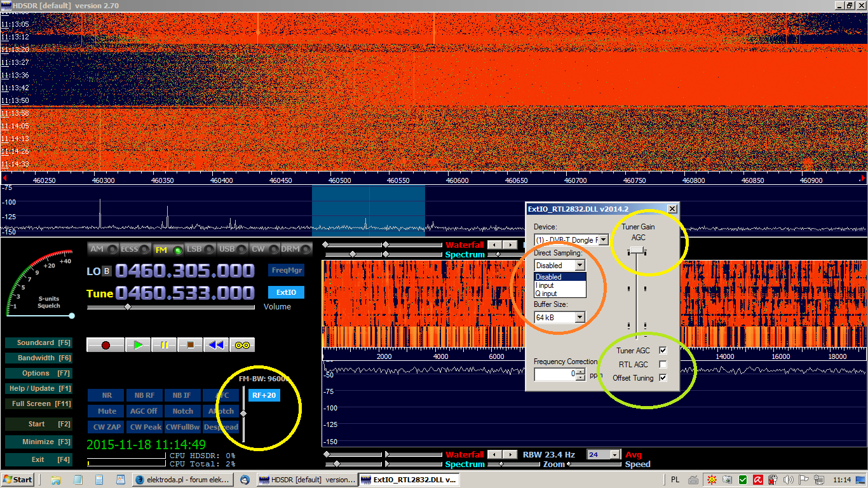Toggle the CW Peak button
Viewport: 868px width, 488px height.
(x=144, y=427)
